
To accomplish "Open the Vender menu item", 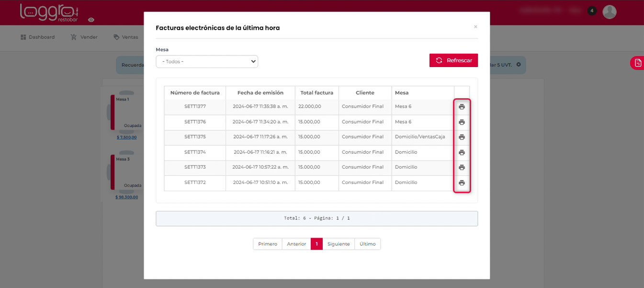I will pos(84,37).
